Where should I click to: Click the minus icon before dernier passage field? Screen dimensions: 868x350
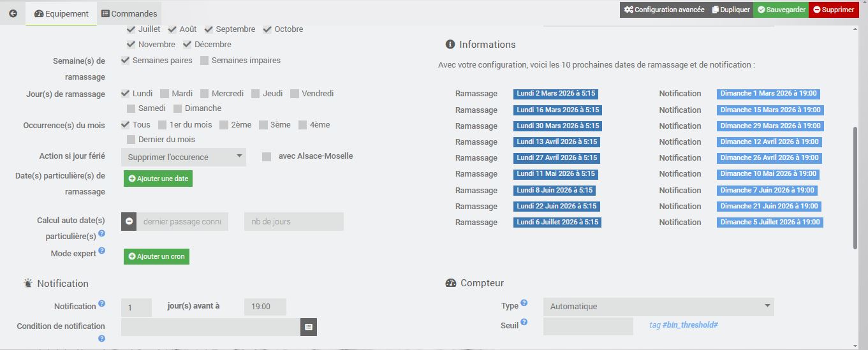(x=129, y=221)
